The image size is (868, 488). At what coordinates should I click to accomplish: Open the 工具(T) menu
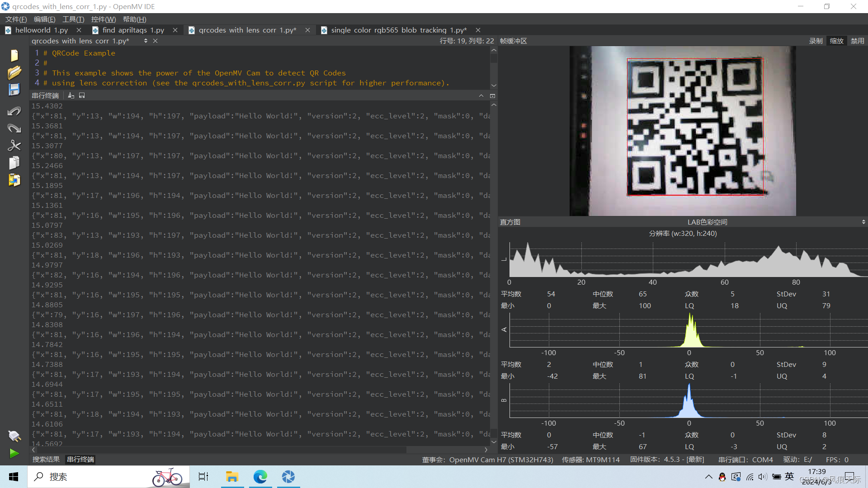pos(73,19)
